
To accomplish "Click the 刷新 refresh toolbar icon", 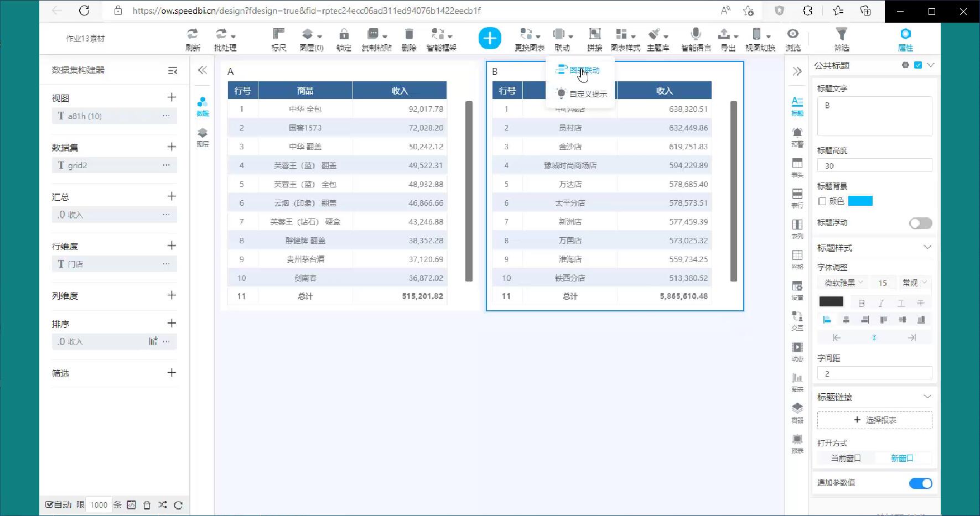I will (192, 34).
